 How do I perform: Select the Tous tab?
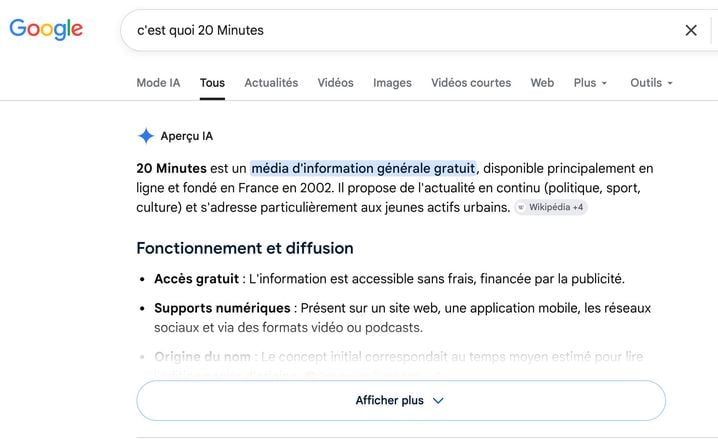pos(212,83)
